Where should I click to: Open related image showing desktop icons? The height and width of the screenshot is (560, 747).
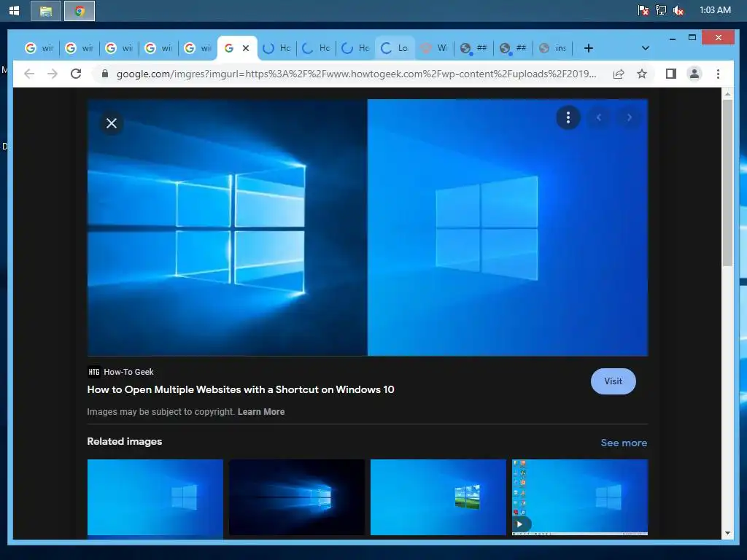tap(580, 497)
